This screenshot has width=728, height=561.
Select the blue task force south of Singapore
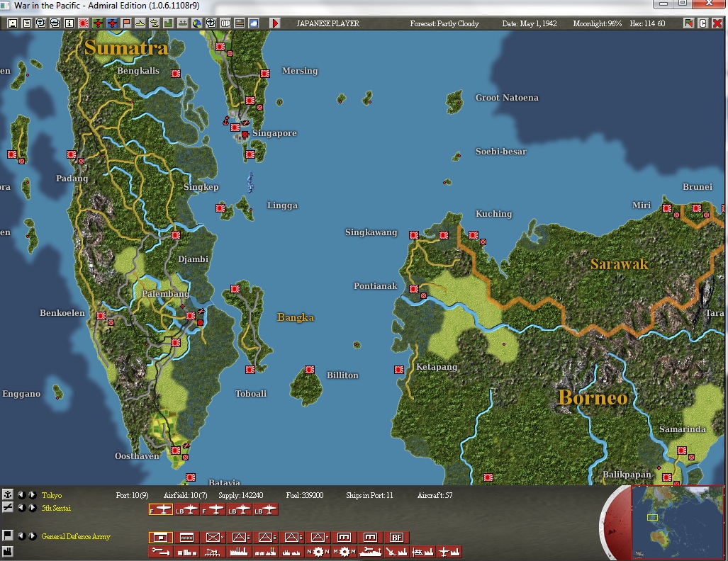pos(251,181)
